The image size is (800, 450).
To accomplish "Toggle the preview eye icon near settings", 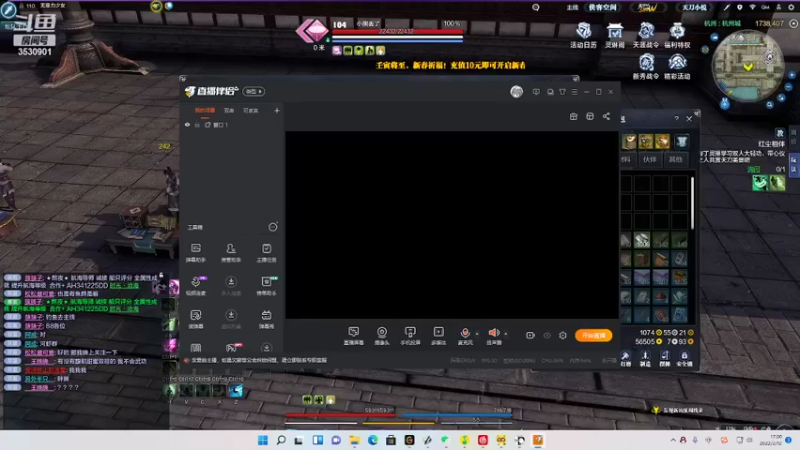I will (547, 335).
